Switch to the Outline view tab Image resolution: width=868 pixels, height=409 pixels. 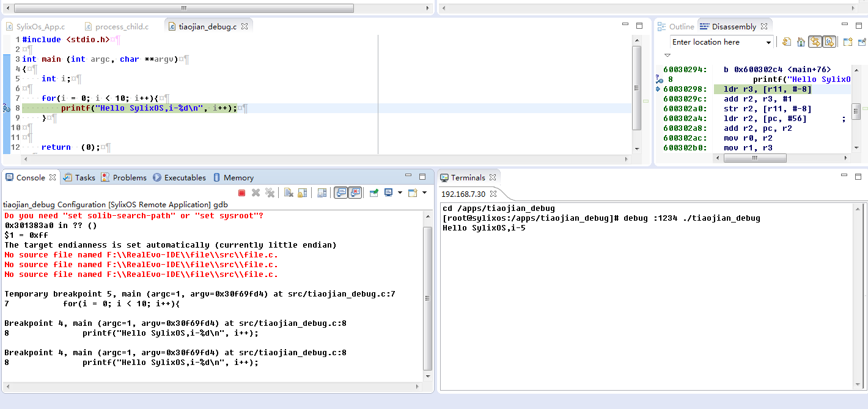[x=676, y=26]
